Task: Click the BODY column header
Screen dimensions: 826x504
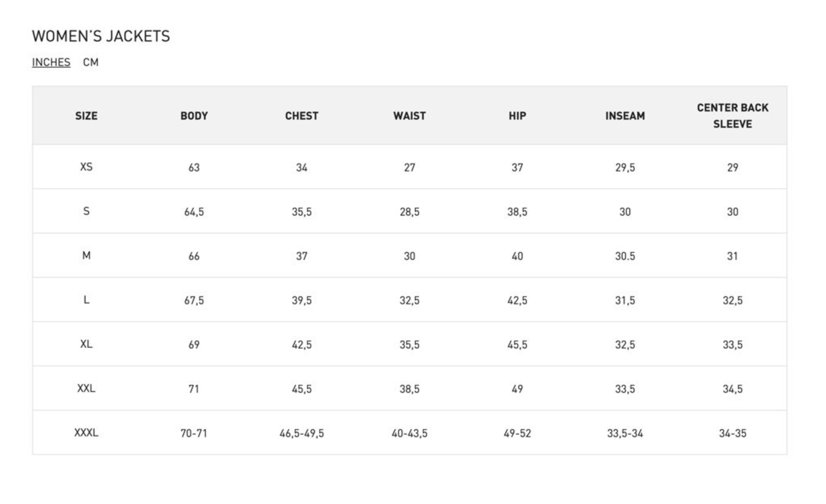Action: [194, 116]
